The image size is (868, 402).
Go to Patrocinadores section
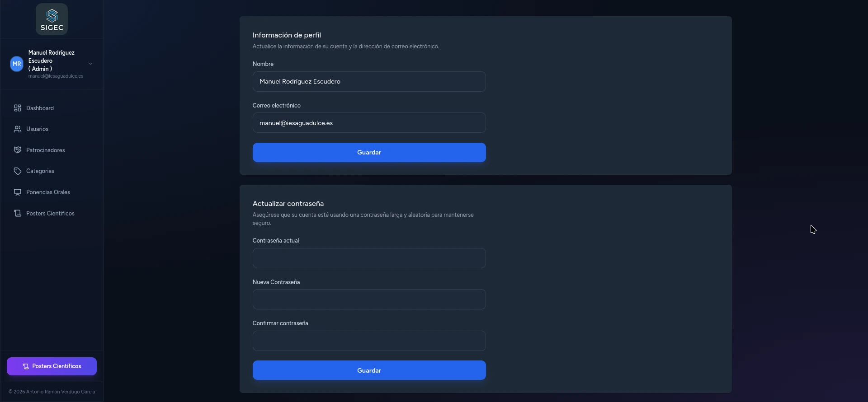45,150
